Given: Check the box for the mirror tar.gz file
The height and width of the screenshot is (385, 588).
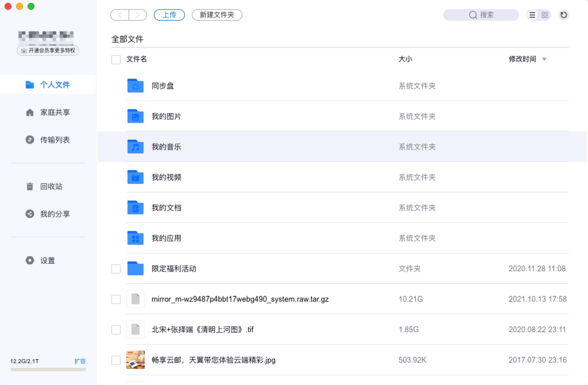Looking at the screenshot, I should click(x=116, y=299).
